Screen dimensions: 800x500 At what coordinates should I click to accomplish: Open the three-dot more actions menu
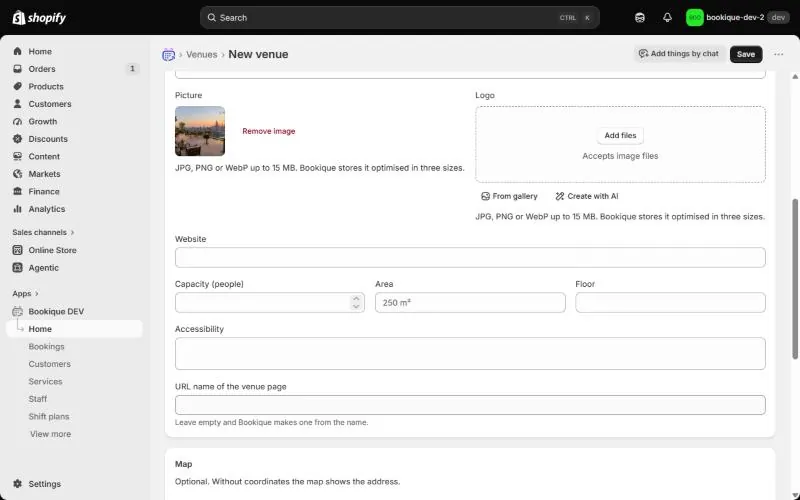[x=778, y=54]
